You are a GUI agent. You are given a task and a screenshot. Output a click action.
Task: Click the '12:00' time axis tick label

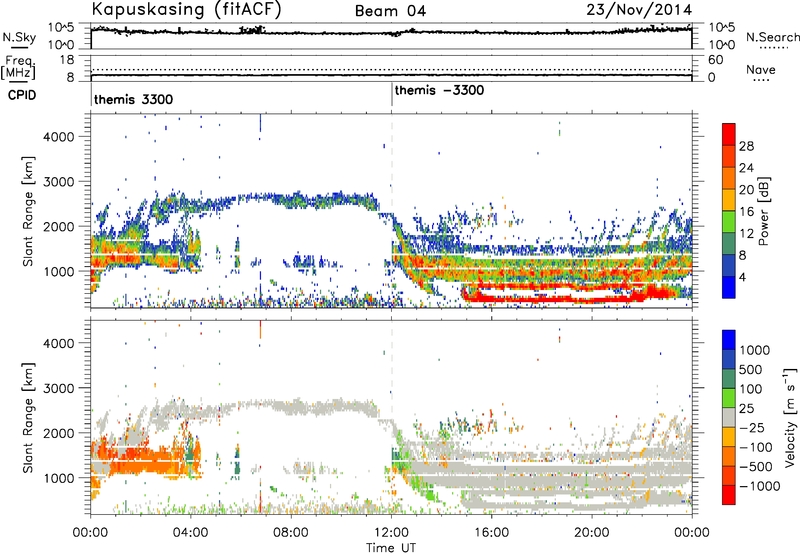(x=391, y=533)
